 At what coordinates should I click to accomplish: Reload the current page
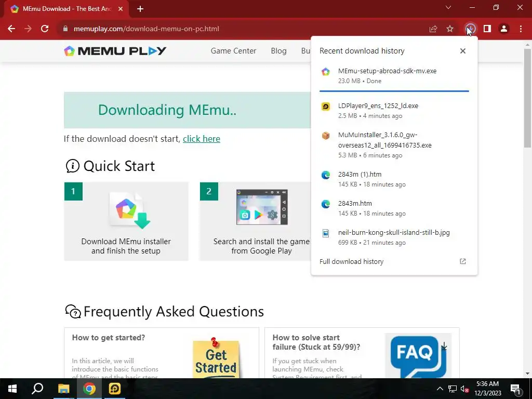45,29
